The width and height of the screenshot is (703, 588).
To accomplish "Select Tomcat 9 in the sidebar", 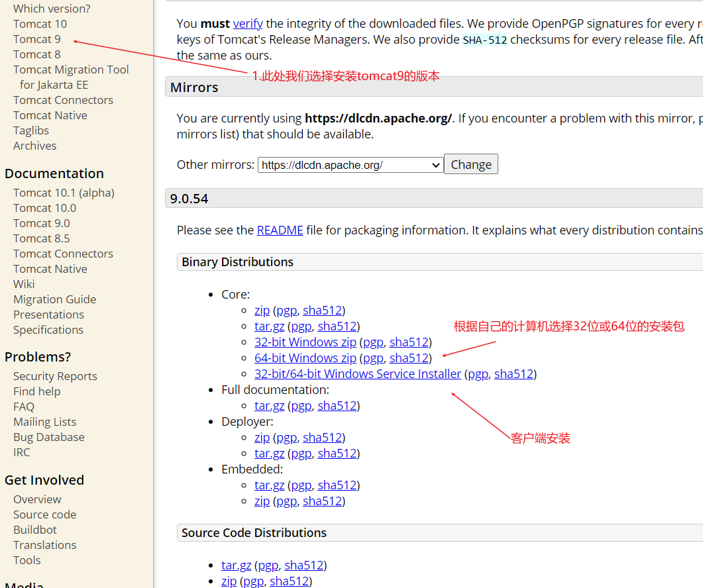I will pos(36,39).
